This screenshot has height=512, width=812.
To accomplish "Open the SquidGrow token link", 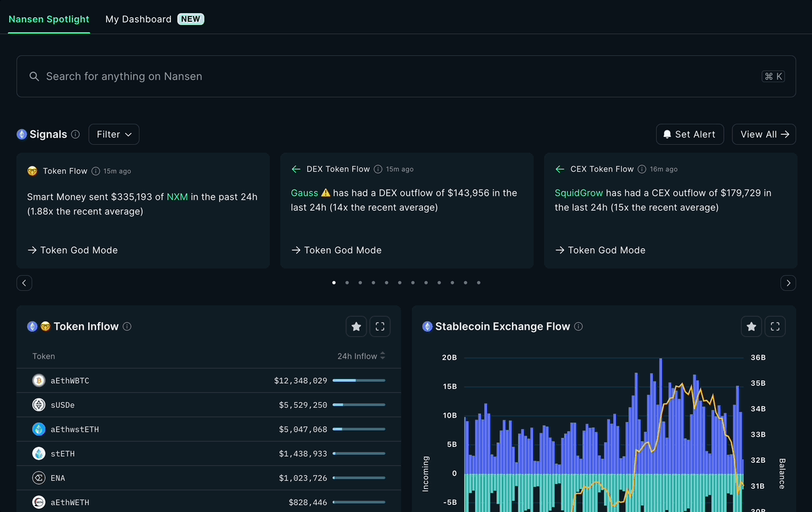I will [578, 192].
